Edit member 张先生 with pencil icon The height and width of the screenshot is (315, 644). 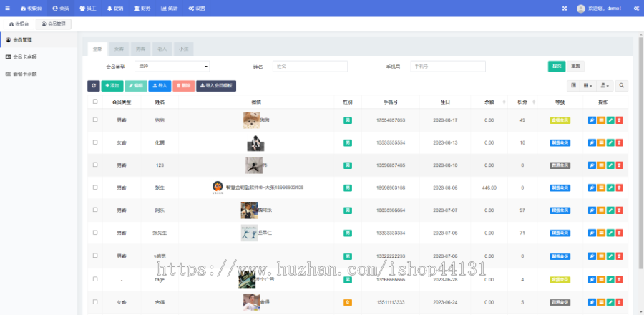point(610,233)
